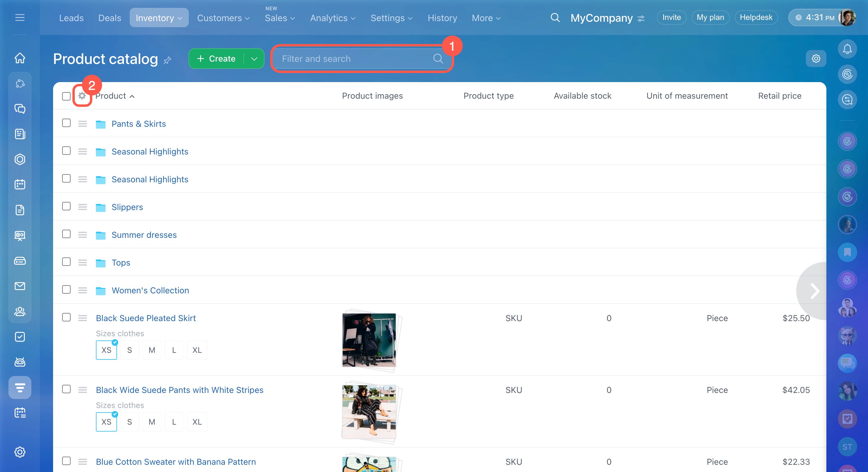
Task: Go to the Deals tab
Action: point(109,18)
